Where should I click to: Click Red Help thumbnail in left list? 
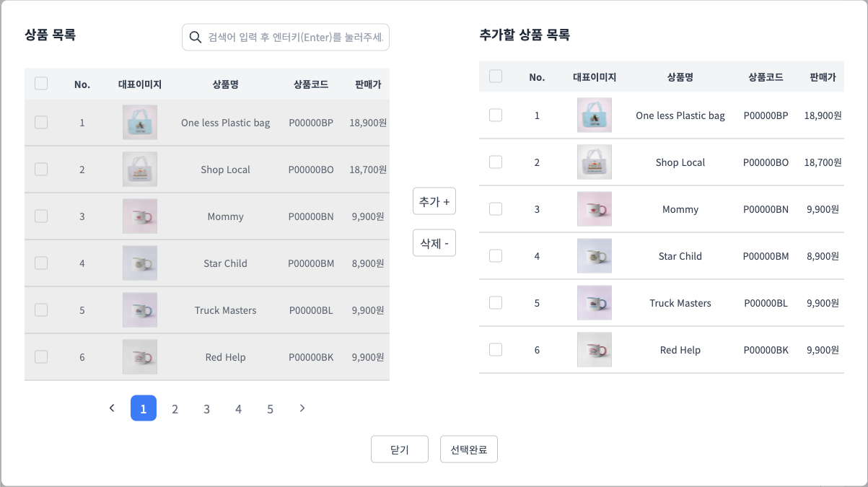140,357
